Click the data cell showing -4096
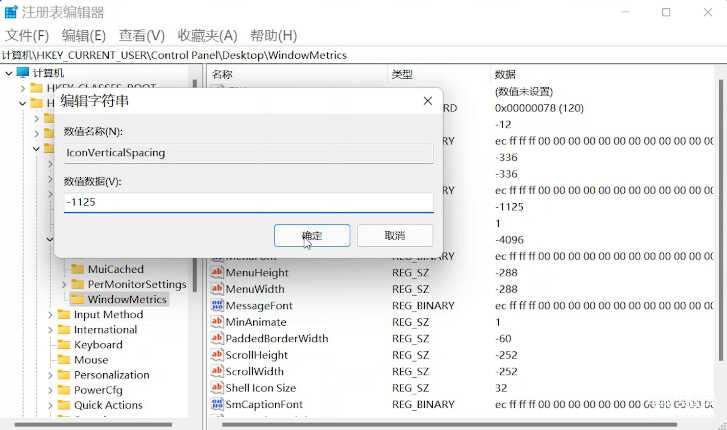727x430 pixels. click(x=509, y=239)
